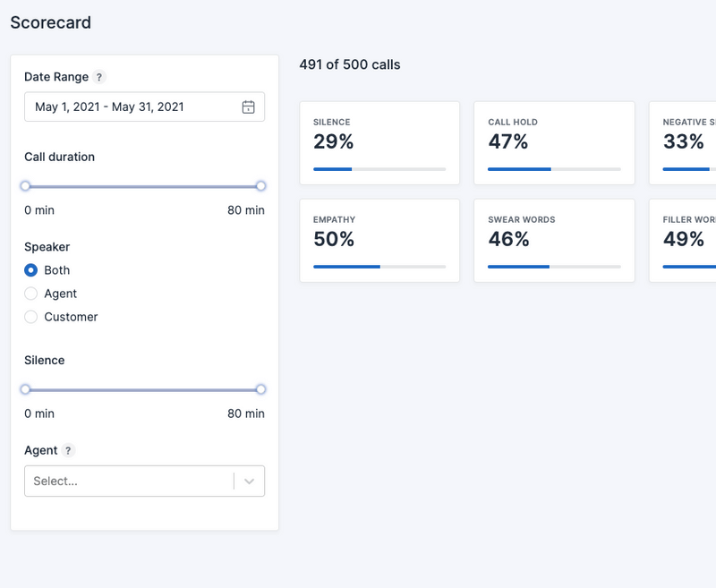Expand the Agent dropdown chevron arrow
The width and height of the screenshot is (716, 588).
coord(249,481)
